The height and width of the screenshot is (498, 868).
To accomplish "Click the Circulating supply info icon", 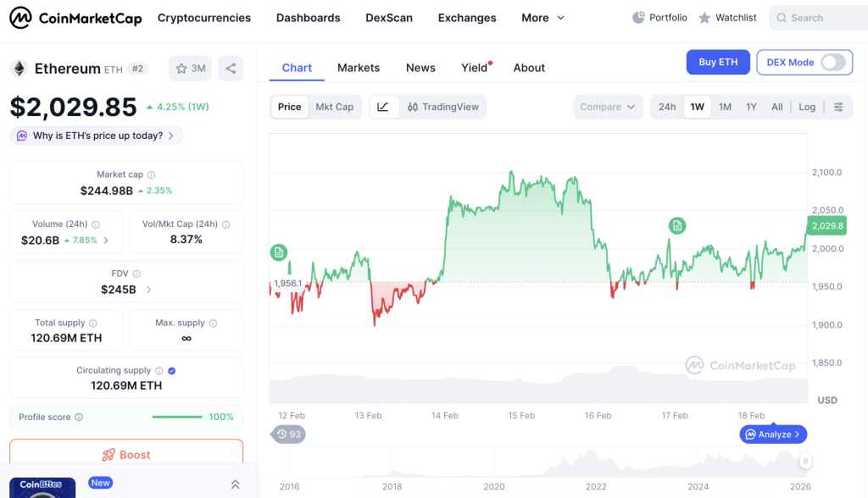I will 159,371.
